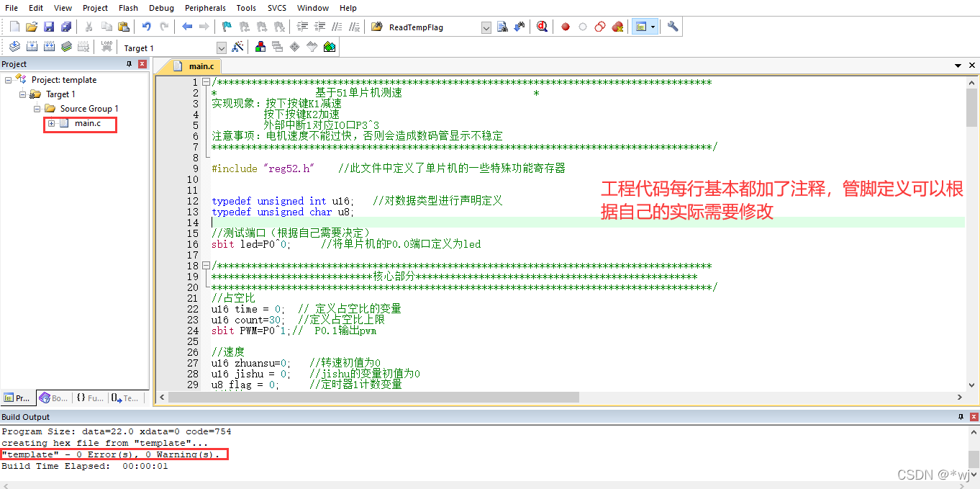Toggle the Project window pin icon

(130, 64)
